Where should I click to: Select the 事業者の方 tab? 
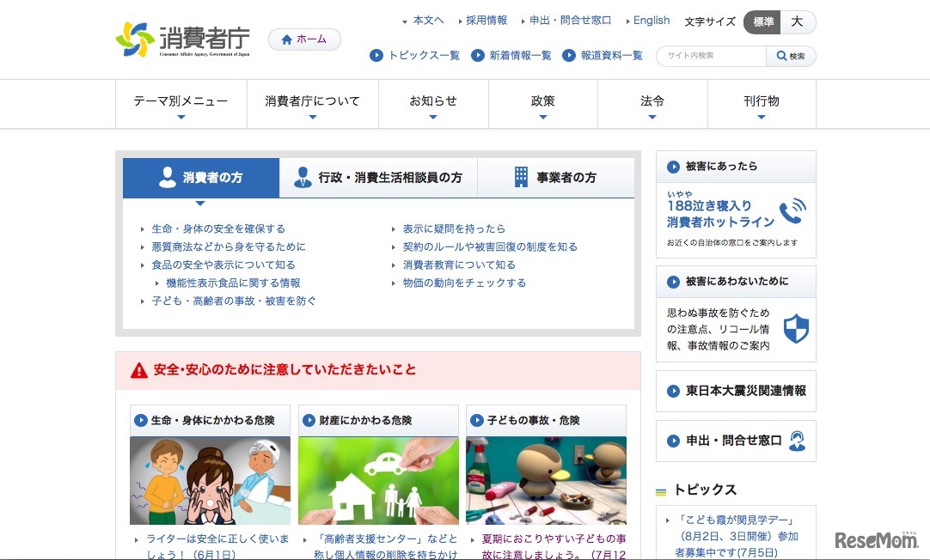pos(556,177)
